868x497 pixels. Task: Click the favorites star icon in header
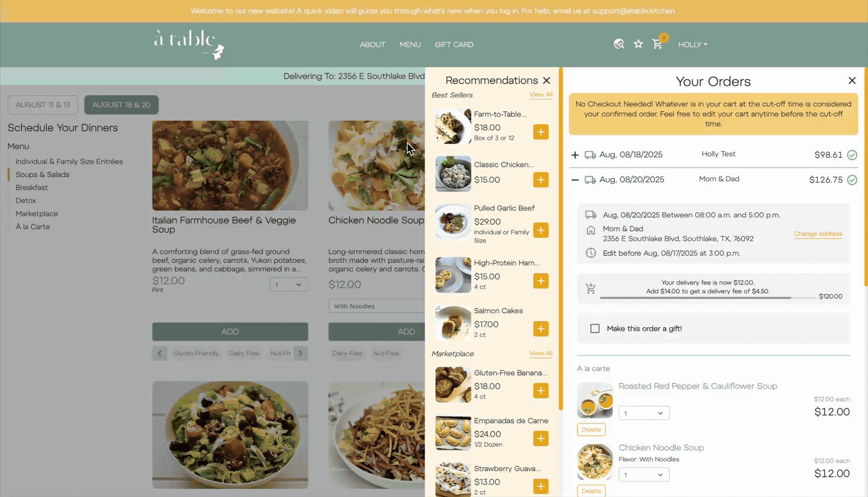pos(638,44)
